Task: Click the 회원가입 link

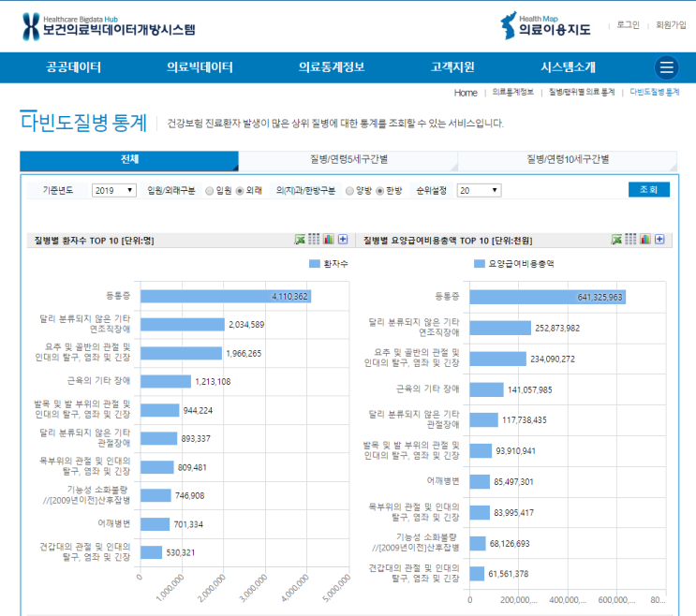Action: [x=671, y=25]
